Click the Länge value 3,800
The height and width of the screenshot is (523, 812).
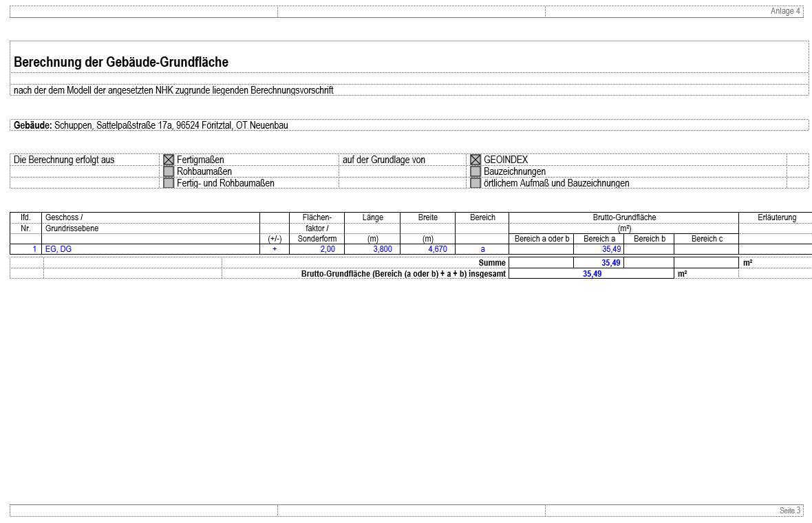[x=372, y=249]
